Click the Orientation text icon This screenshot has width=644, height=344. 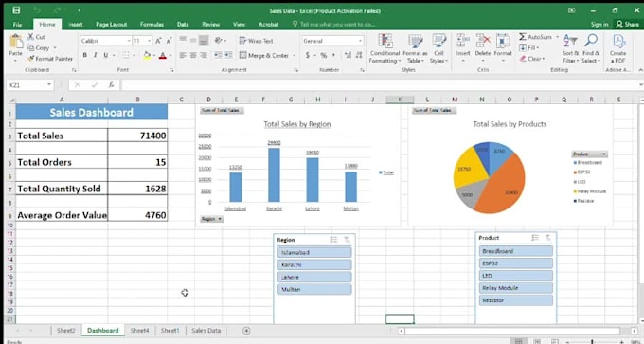[x=219, y=41]
